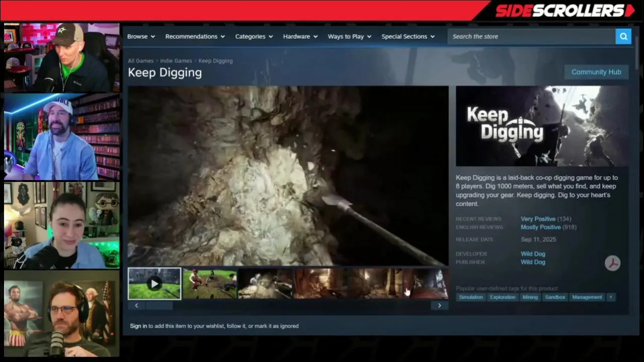Select the Management tag
The height and width of the screenshot is (362, 644).
click(587, 297)
